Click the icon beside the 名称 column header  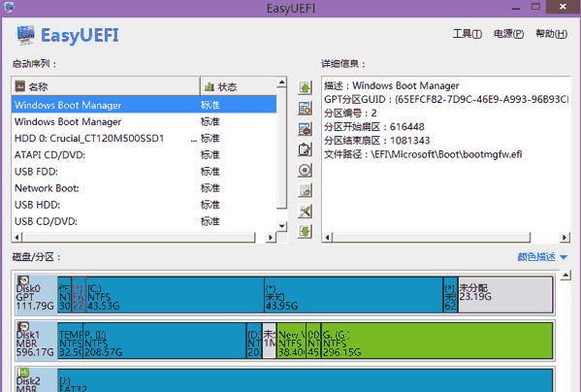coord(20,86)
